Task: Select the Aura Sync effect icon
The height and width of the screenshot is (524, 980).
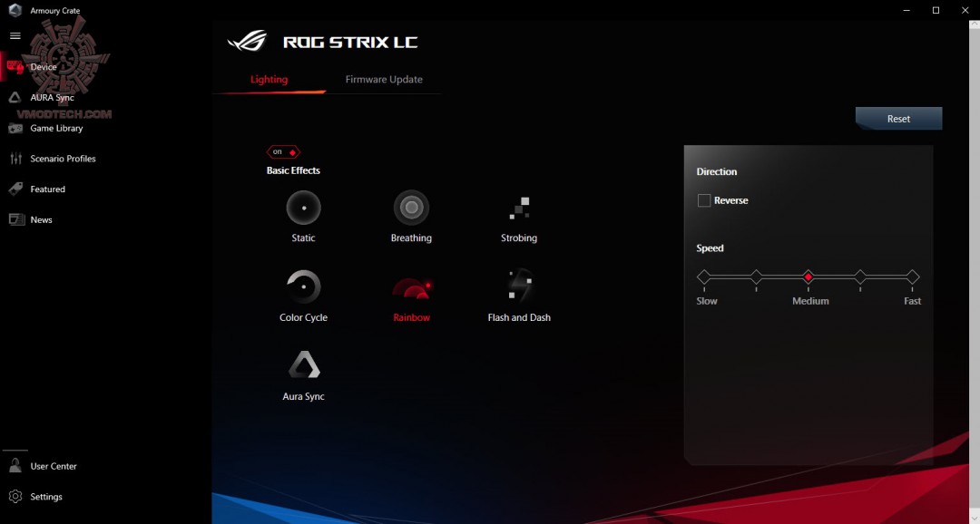Action: [304, 364]
